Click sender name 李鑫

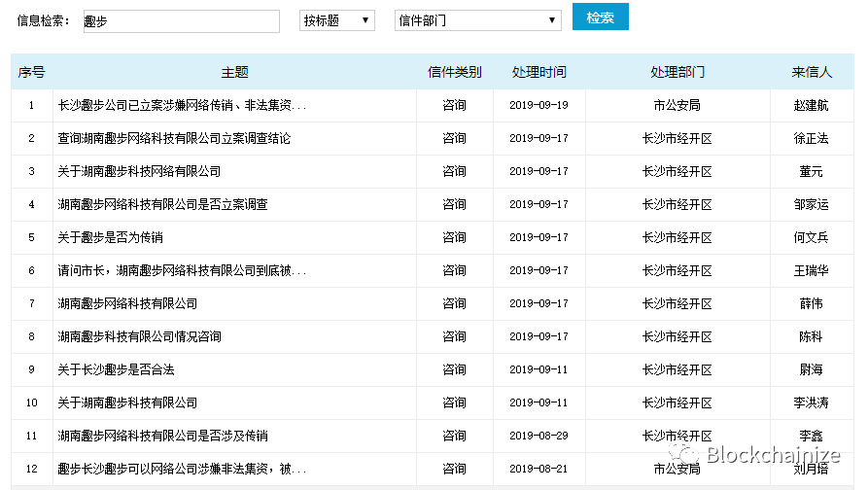click(x=811, y=436)
